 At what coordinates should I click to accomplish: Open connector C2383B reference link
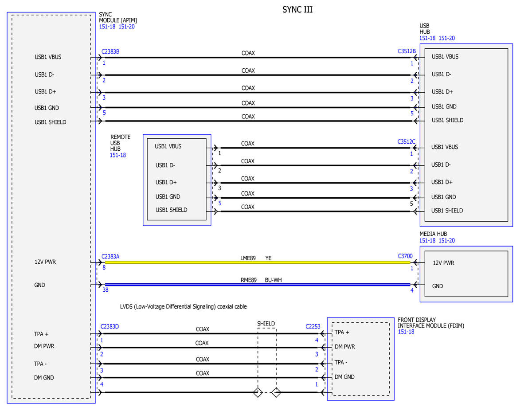(x=110, y=52)
